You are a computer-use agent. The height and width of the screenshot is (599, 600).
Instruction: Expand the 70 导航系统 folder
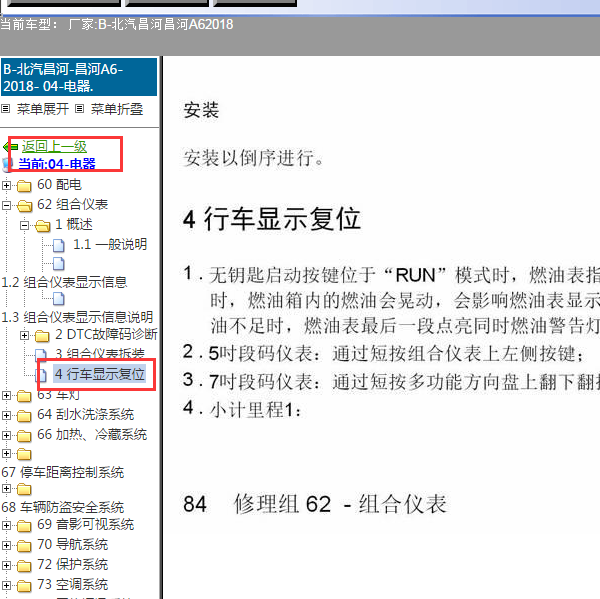(6, 545)
